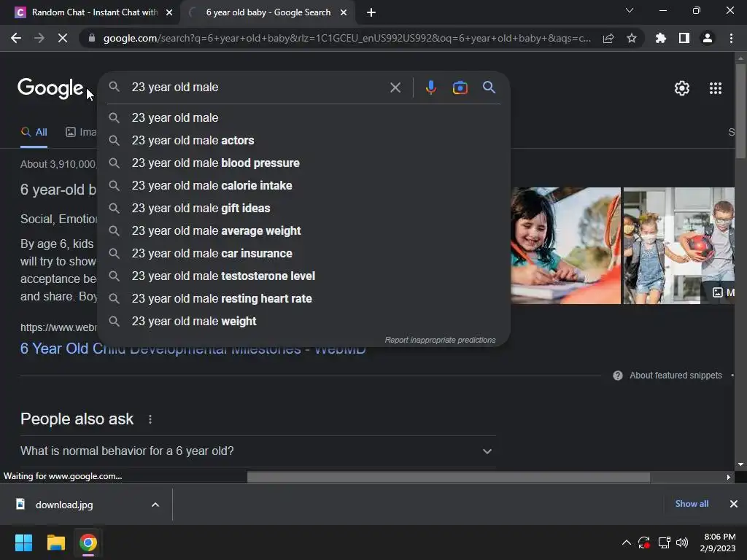Open the image of kids with masks
This screenshot has height=560, width=747.
[679, 246]
